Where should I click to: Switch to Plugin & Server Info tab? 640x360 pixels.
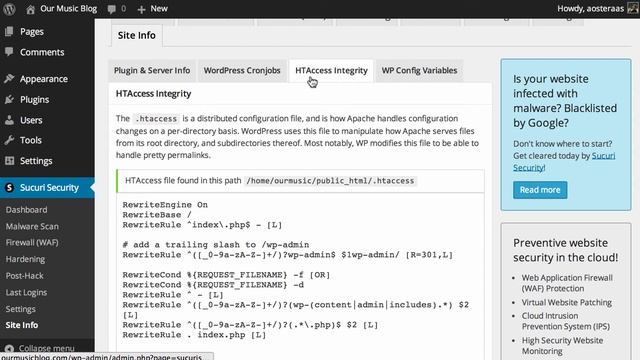click(152, 71)
